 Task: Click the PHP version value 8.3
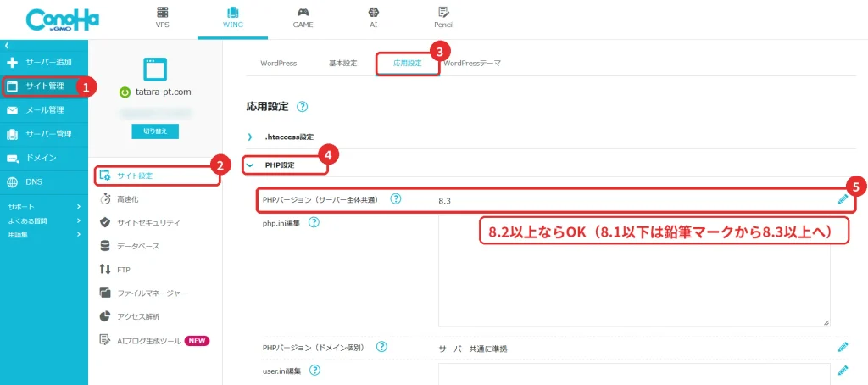(444, 200)
